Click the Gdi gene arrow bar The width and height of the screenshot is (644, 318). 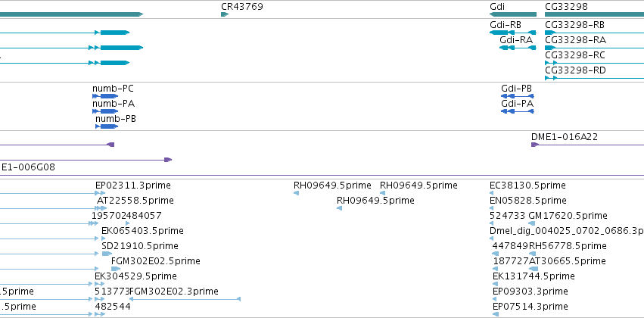[513, 14]
